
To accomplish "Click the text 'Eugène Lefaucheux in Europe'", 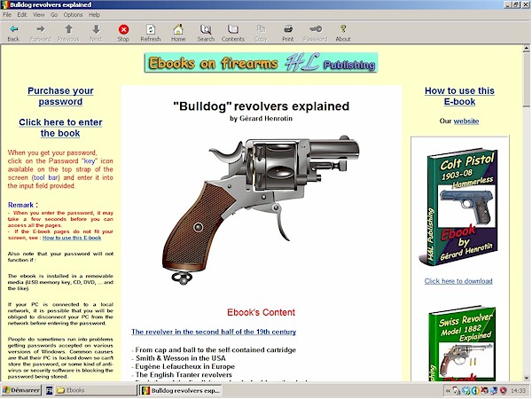I will pyautogui.click(x=185, y=366).
